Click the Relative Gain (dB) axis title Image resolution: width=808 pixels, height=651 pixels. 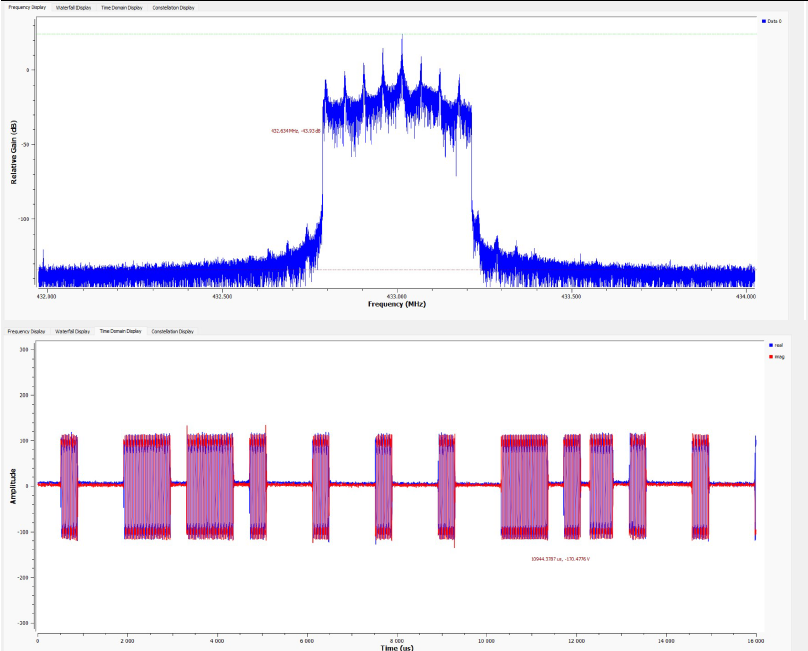point(13,152)
